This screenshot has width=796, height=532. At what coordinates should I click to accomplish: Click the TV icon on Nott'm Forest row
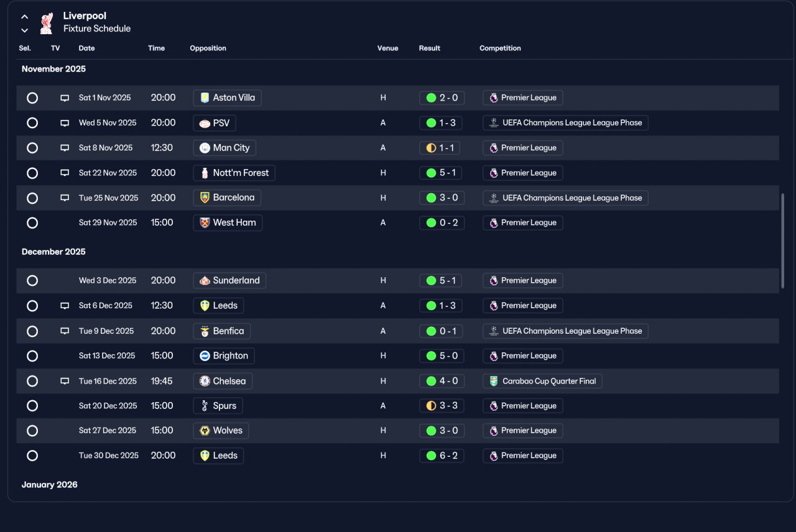tap(65, 173)
